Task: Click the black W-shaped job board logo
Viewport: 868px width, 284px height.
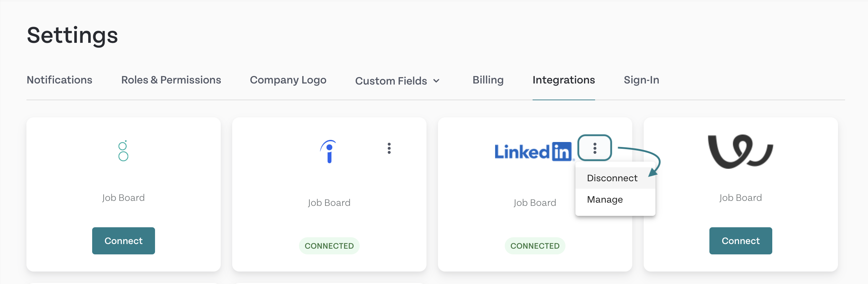Action: [x=740, y=152]
